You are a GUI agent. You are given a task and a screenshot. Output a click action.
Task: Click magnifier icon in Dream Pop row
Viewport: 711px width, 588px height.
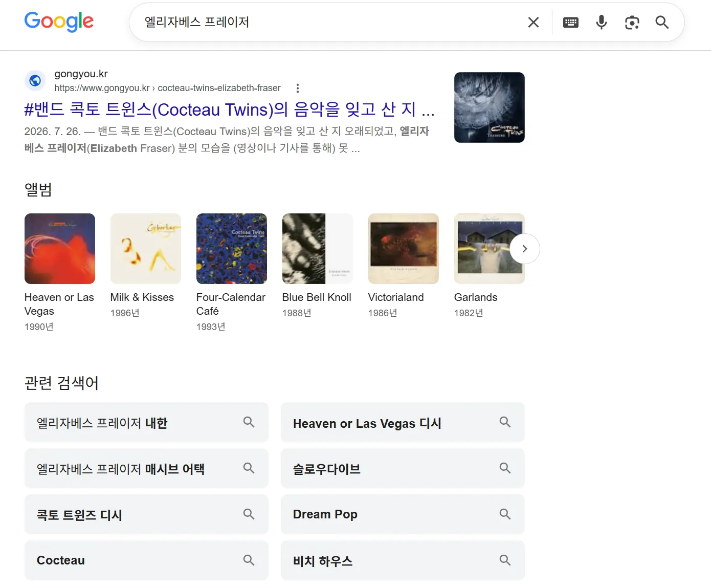pos(505,514)
